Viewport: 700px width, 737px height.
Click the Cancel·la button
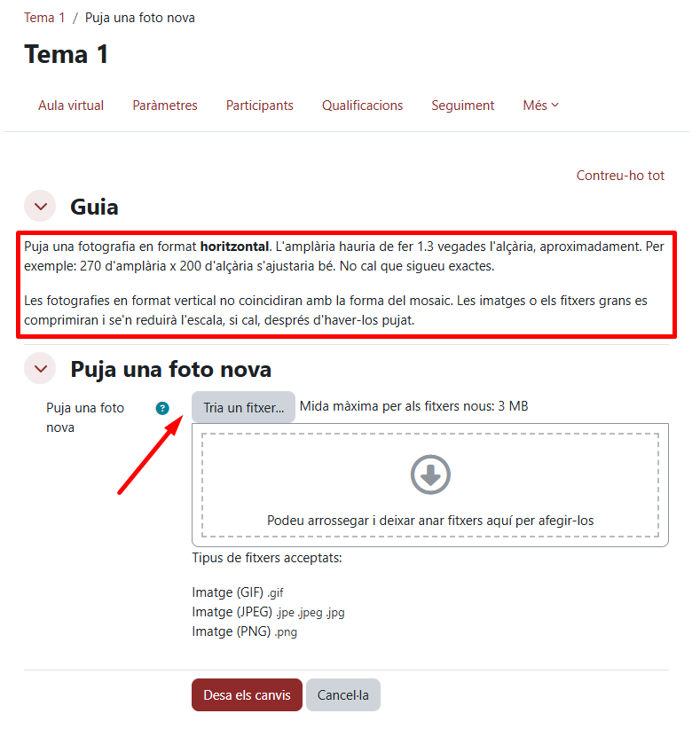point(343,694)
